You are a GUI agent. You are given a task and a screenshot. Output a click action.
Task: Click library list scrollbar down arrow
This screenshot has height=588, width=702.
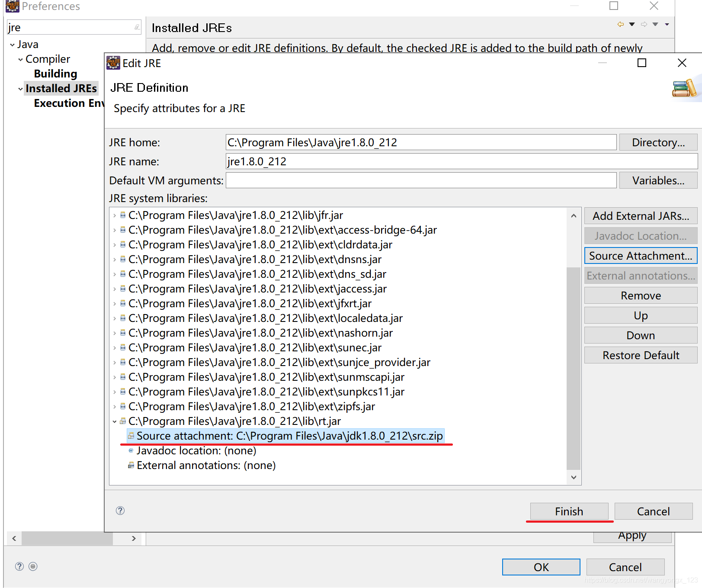[x=574, y=477]
